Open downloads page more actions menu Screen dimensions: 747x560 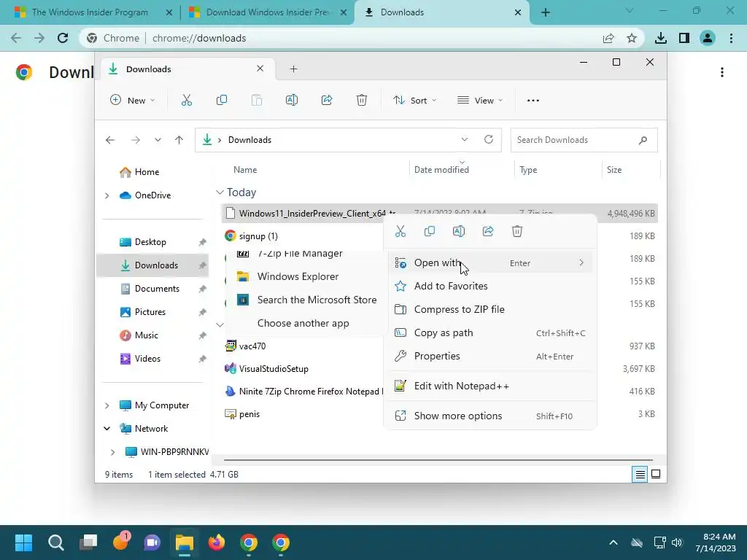click(722, 72)
